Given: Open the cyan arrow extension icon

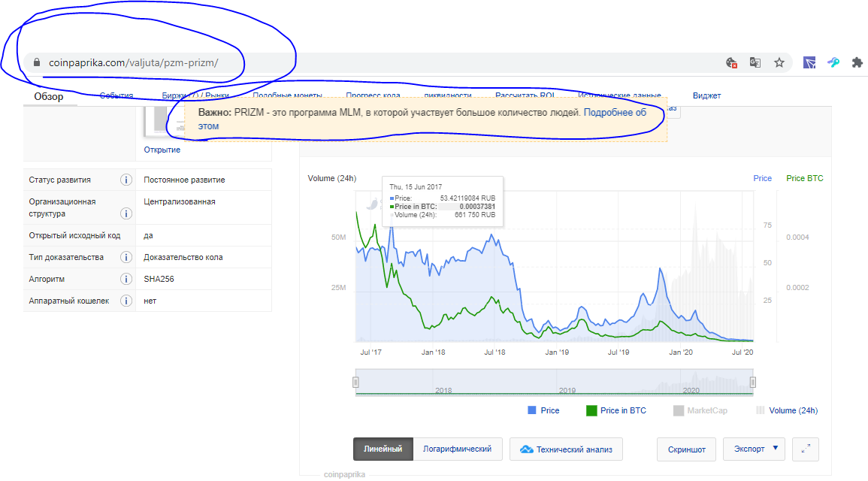Looking at the screenshot, I should 833,62.
